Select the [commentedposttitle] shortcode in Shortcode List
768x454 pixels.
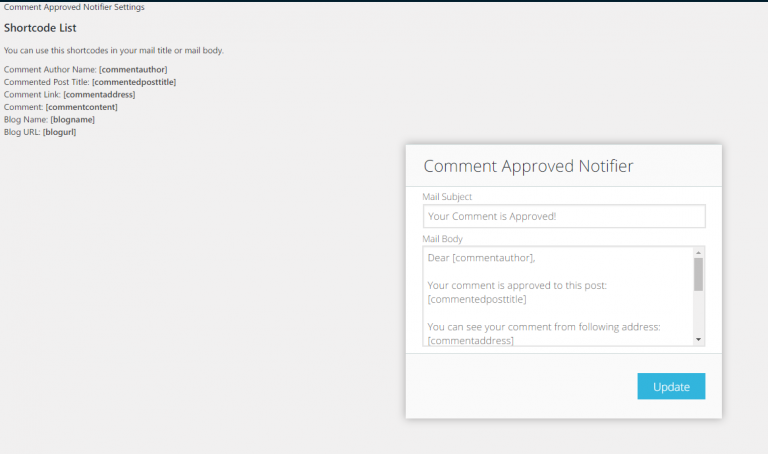tap(134, 82)
